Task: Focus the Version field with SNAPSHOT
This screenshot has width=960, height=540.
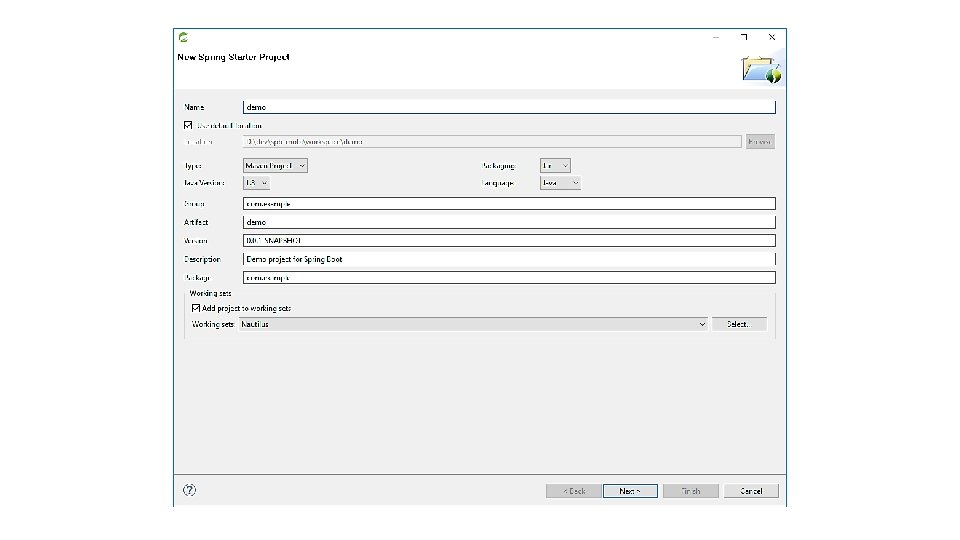Action: (509, 241)
